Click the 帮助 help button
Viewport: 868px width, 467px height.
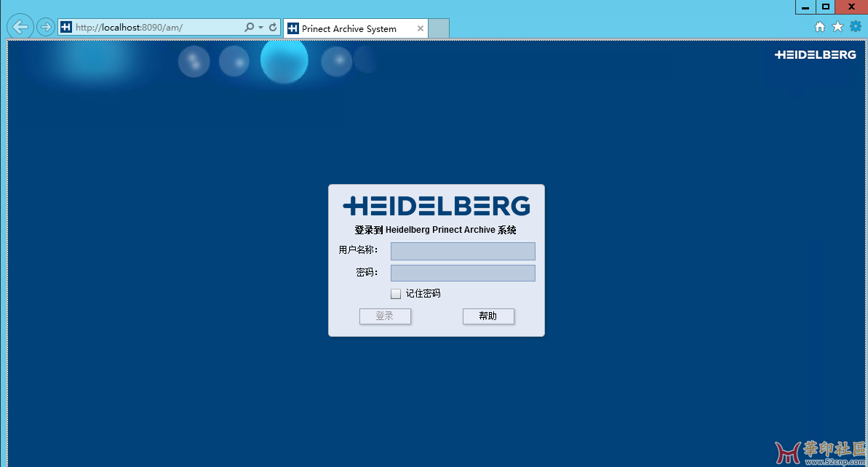(488, 316)
